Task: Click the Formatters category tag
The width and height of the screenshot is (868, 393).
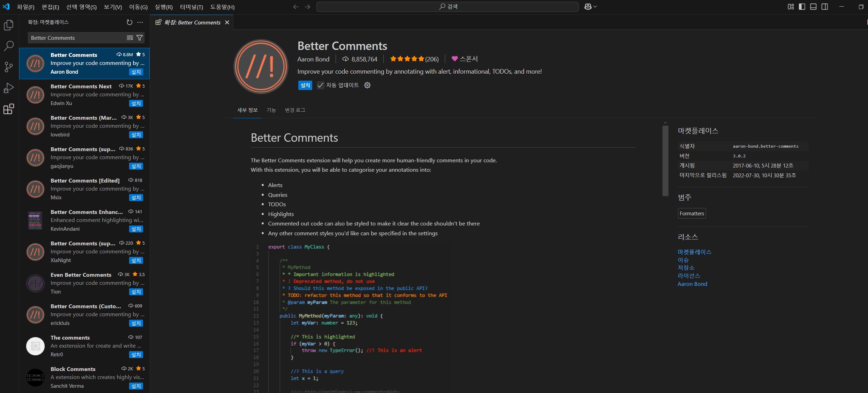Action: (x=692, y=213)
